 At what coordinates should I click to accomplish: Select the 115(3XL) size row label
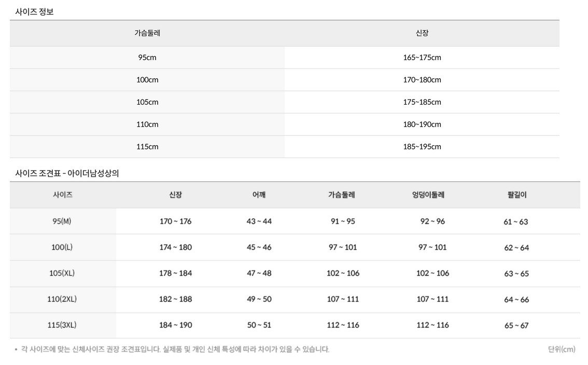click(62, 325)
